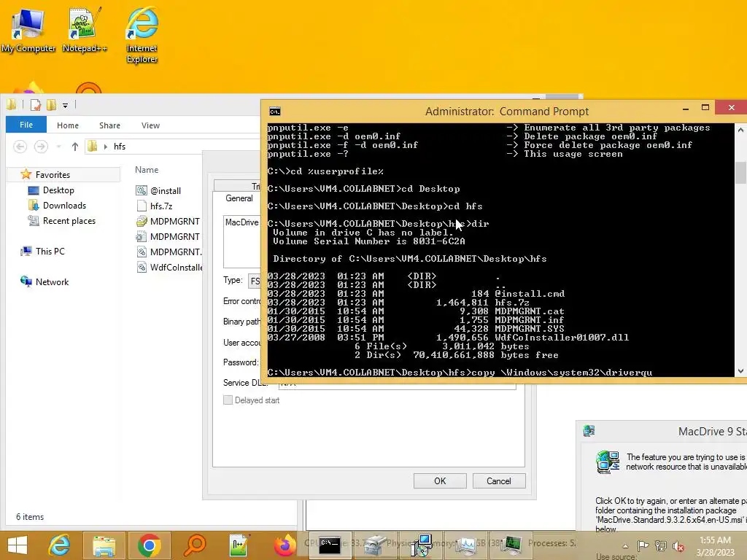Open the File menu in Explorer
The height and width of the screenshot is (560, 747).
(26, 125)
